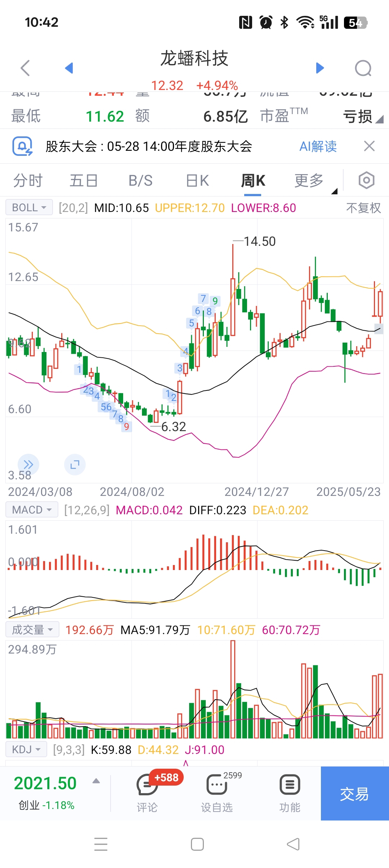Tap the 14.50 high price marker
389x868 pixels.
259,241
